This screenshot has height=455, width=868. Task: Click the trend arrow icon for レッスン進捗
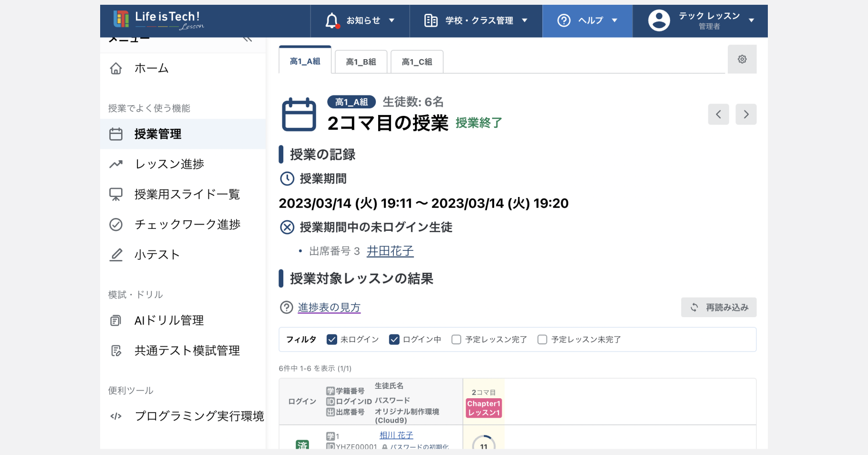(116, 164)
